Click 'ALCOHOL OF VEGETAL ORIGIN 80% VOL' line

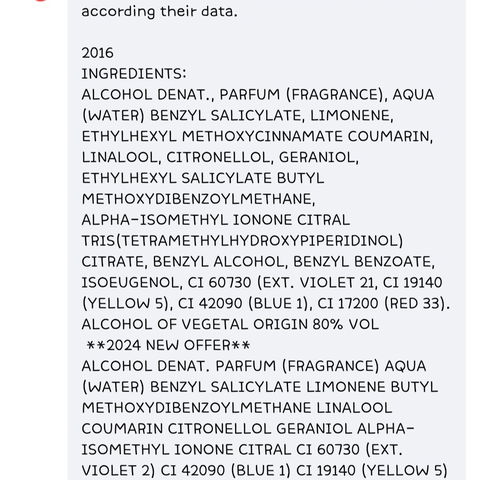pyautogui.click(x=230, y=324)
